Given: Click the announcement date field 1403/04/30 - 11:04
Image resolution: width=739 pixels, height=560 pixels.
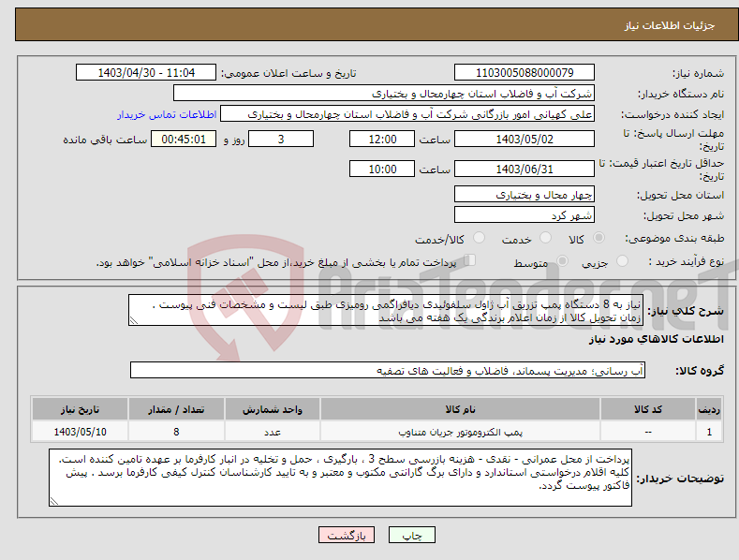Looking at the screenshot, I should pos(145,73).
